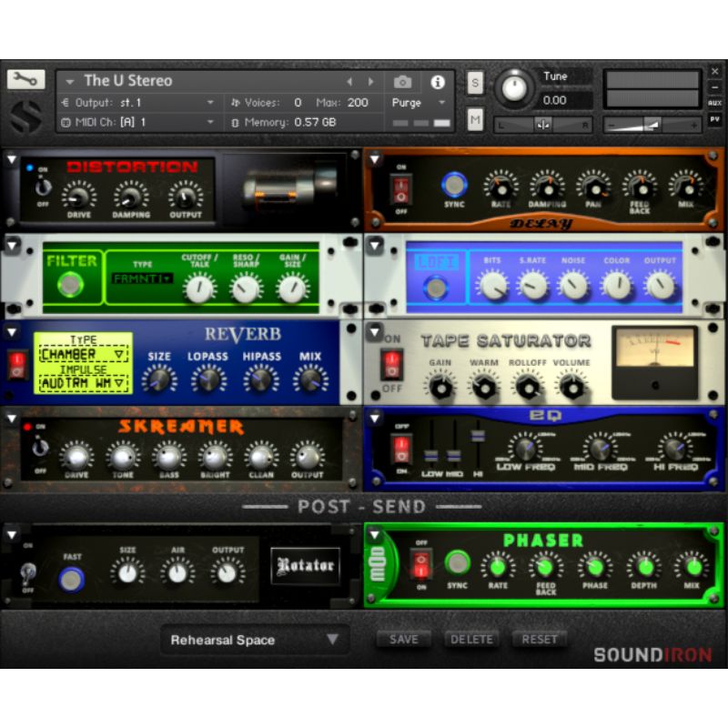Open the Reverb Type Chamber dropdown
Image resolution: width=728 pixels, height=728 pixels.
(84, 354)
